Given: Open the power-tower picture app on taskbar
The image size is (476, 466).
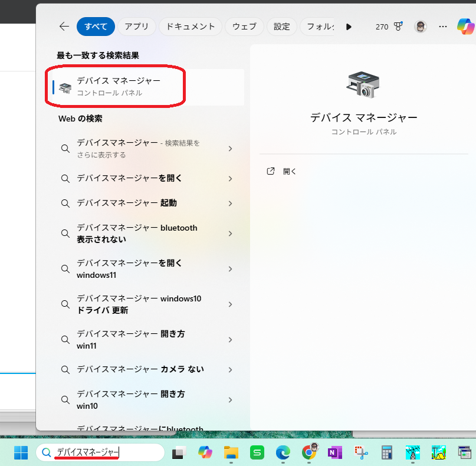Looking at the screenshot, I should coord(413,452).
